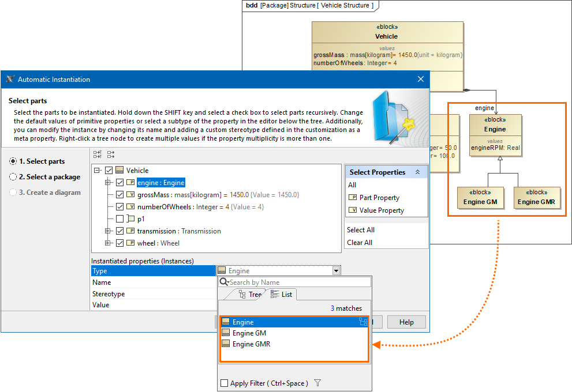
Task: Click the magnifier search icon
Action: click(224, 282)
